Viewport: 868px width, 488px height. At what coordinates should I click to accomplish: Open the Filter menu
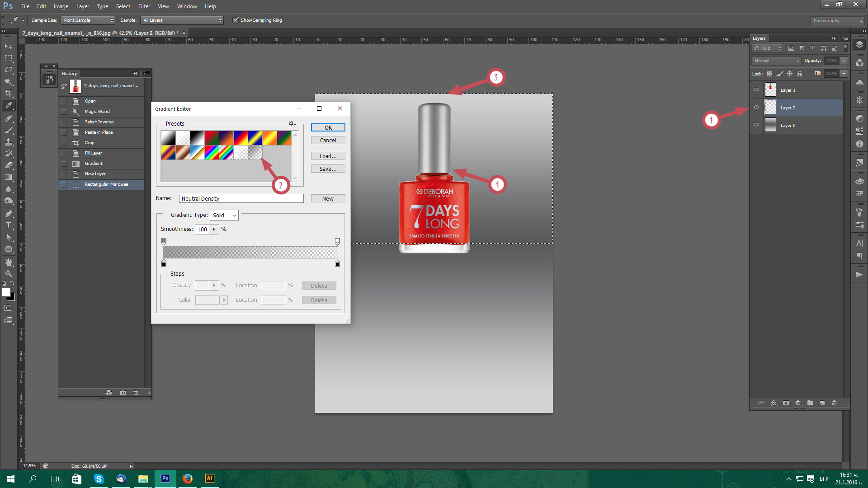[x=144, y=6]
